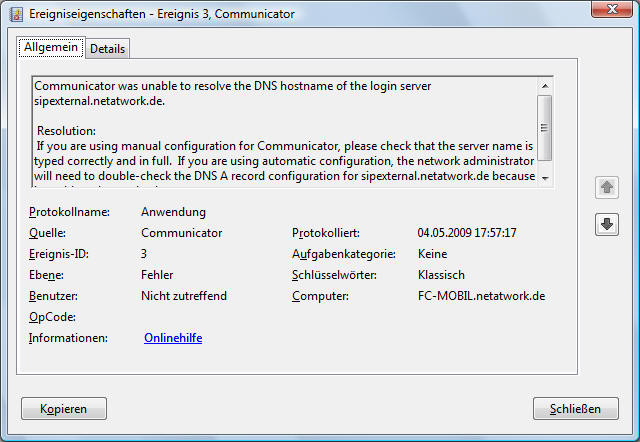Image resolution: width=640 pixels, height=442 pixels.
Task: Click the logged date 04.05.2009 17:57:17
Action: point(467,233)
